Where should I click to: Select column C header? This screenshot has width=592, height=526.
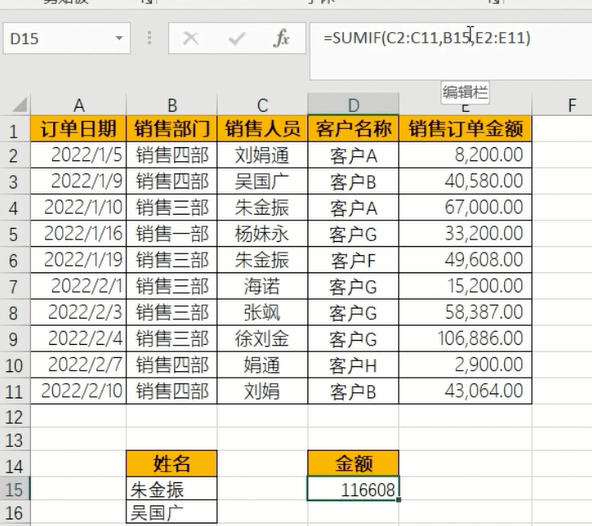point(262,105)
